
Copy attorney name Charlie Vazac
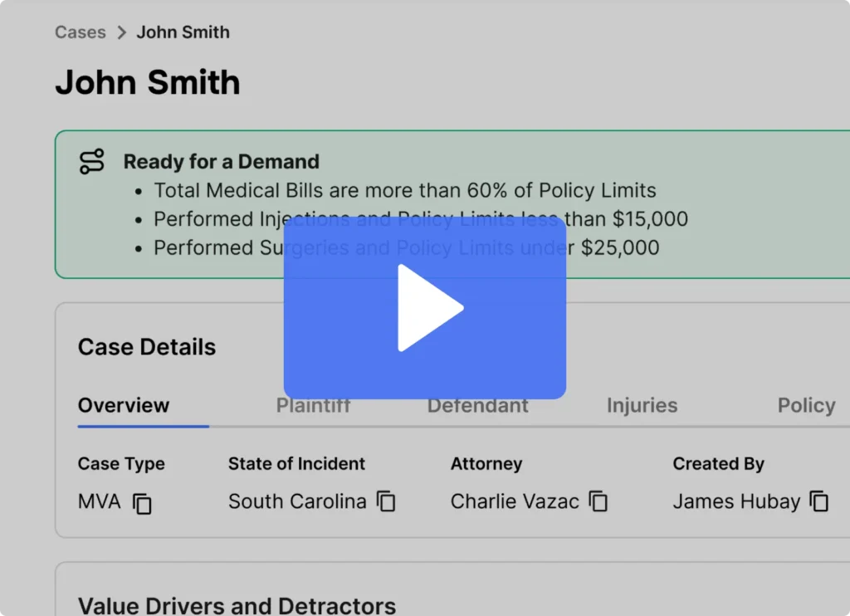pyautogui.click(x=598, y=501)
